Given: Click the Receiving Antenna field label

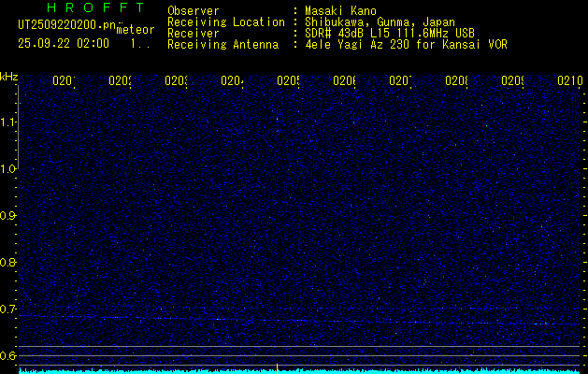Looking at the screenshot, I should coord(222,44).
